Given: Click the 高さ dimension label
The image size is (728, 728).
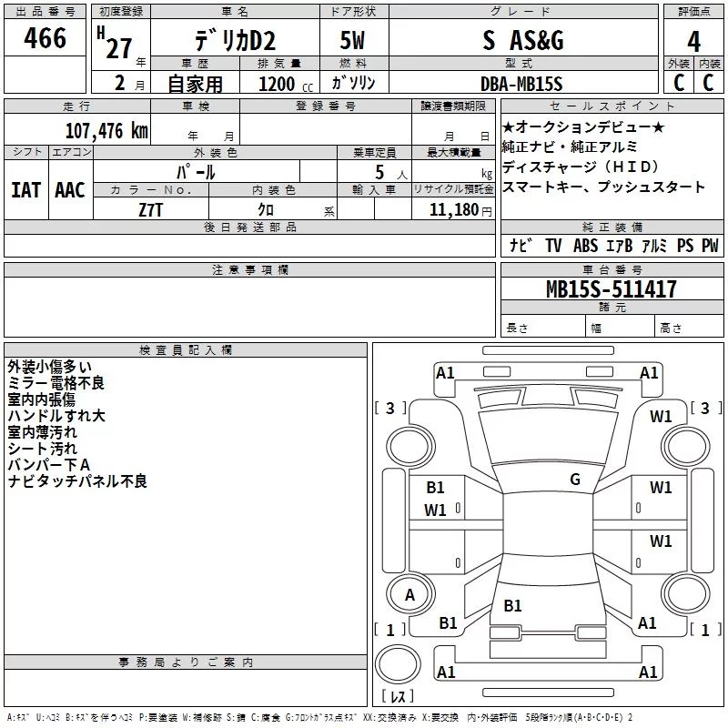Looking at the screenshot, I should tap(671, 329).
